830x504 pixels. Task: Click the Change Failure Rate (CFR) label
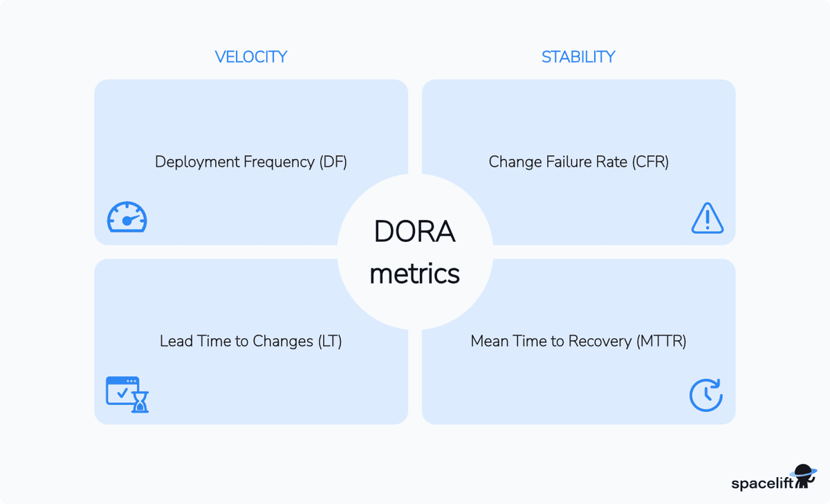click(578, 162)
